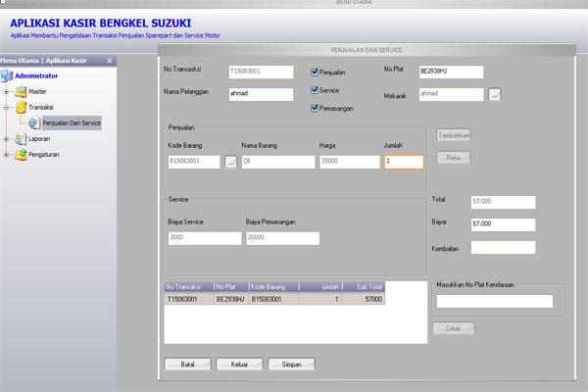Close the Menu Utama side panel
Screen dimensions: 588x392
(109, 61)
